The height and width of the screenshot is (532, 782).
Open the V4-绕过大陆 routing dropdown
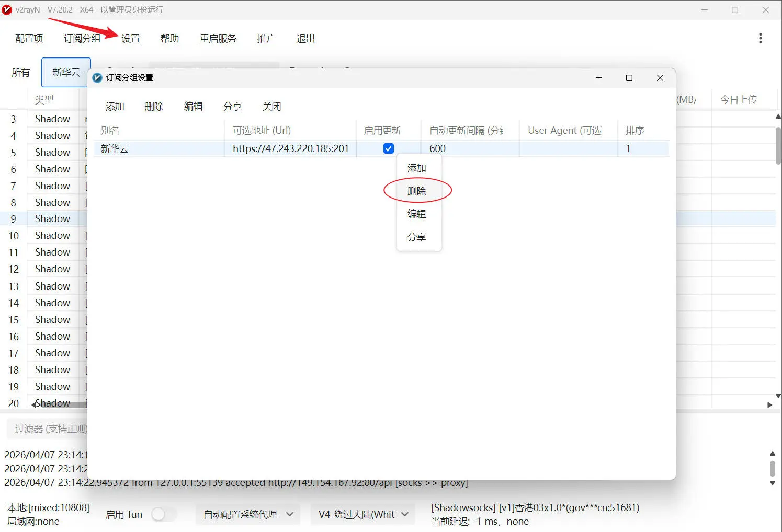(362, 514)
